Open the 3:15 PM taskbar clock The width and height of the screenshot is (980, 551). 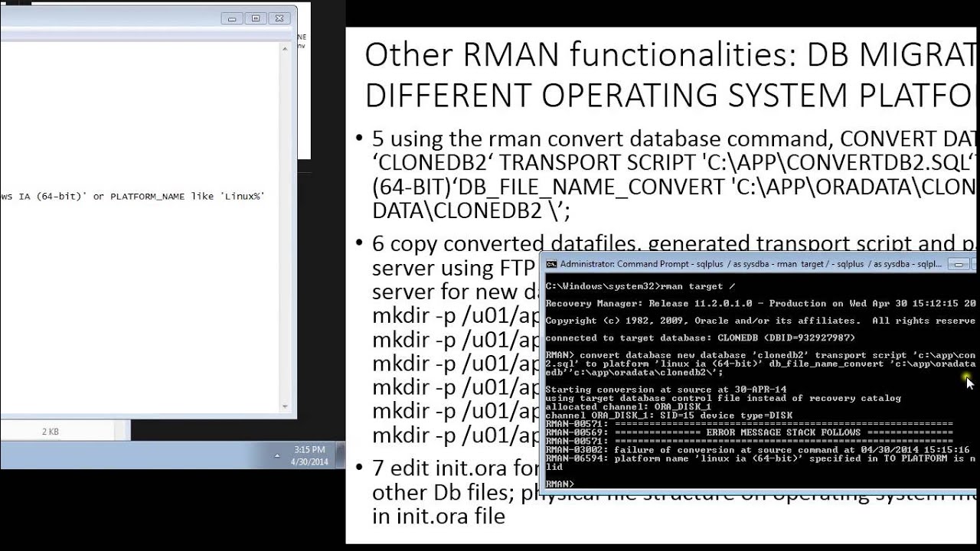[x=309, y=455]
